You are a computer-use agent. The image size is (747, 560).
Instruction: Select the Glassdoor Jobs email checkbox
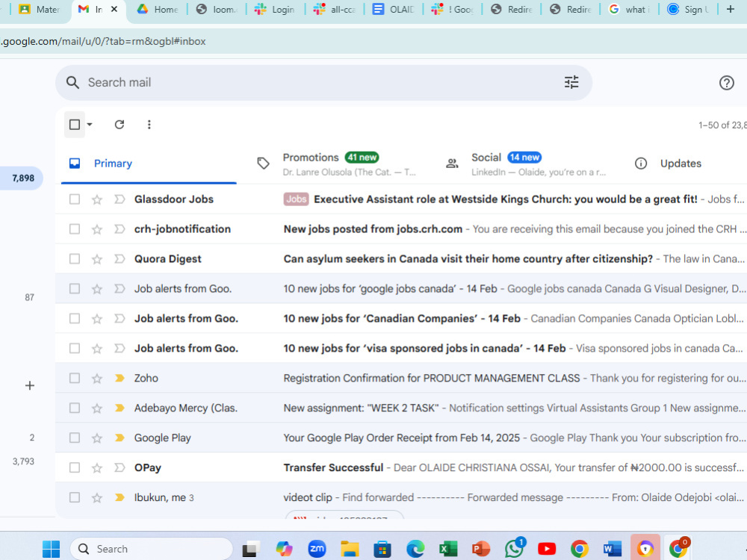tap(74, 199)
